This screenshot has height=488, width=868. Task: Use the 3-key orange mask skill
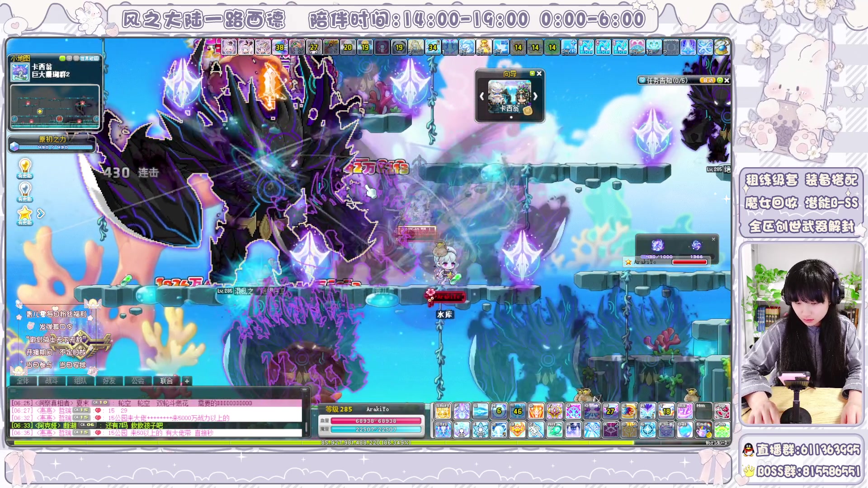[x=517, y=430]
